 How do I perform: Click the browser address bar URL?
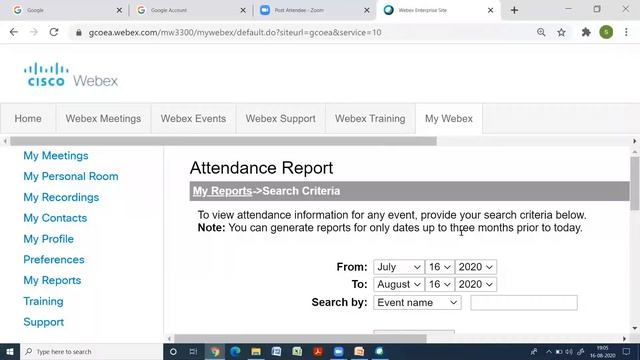click(x=235, y=32)
